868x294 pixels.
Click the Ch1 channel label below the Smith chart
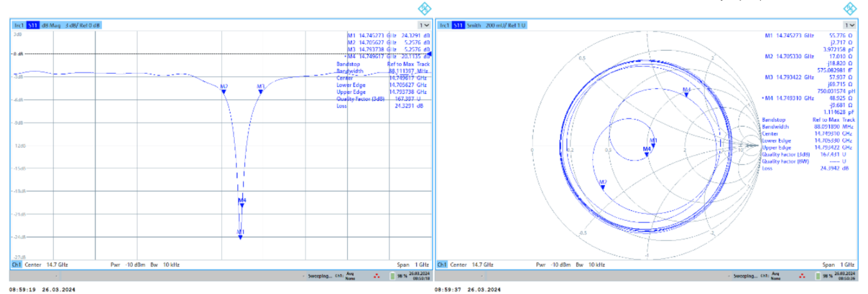[x=442, y=265]
